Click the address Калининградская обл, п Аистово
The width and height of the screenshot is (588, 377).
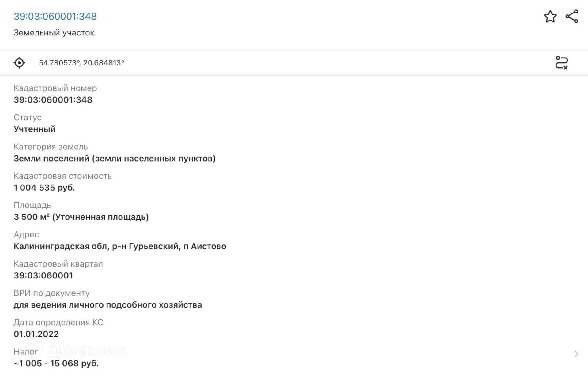pyautogui.click(x=120, y=246)
